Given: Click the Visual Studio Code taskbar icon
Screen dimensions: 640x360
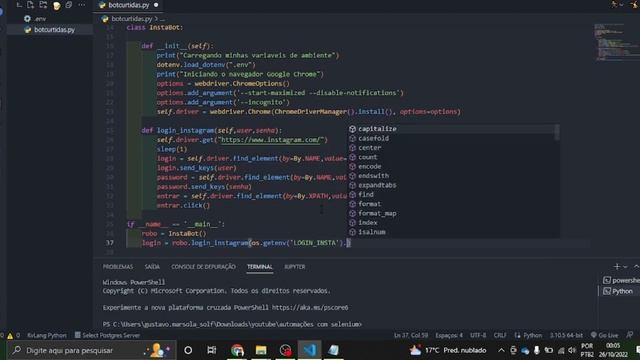Looking at the screenshot, I should [x=309, y=350].
